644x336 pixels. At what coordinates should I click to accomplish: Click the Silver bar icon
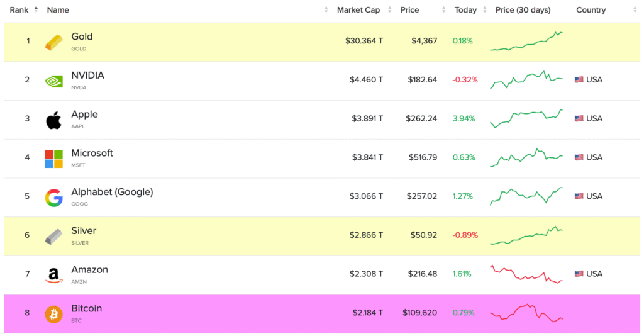point(53,237)
